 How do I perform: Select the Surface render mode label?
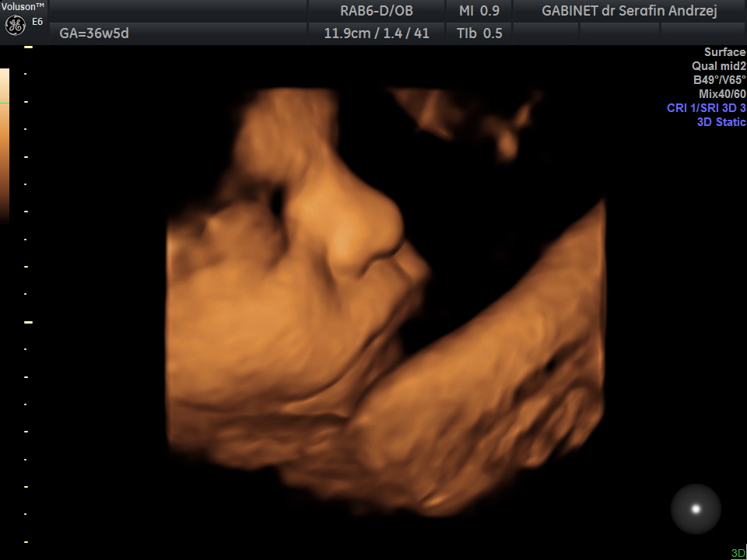pyautogui.click(x=724, y=52)
